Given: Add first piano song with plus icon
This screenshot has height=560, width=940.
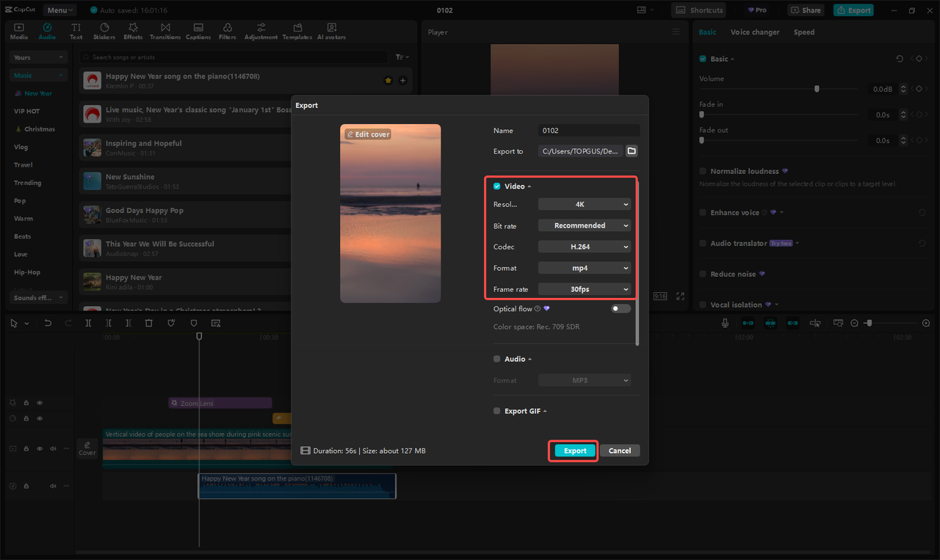Looking at the screenshot, I should click(x=402, y=81).
